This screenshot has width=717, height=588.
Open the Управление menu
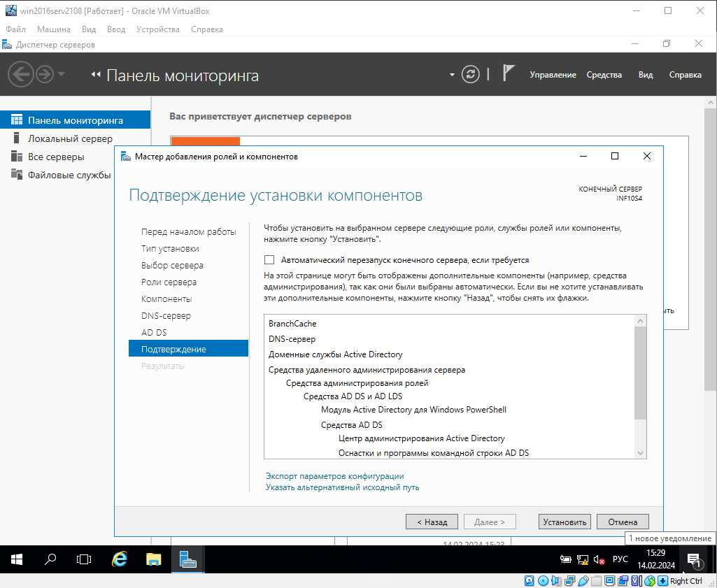[553, 75]
